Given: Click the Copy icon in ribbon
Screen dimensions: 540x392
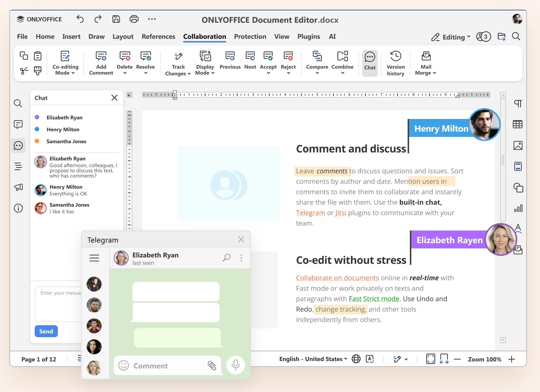Looking at the screenshot, I should point(24,56).
